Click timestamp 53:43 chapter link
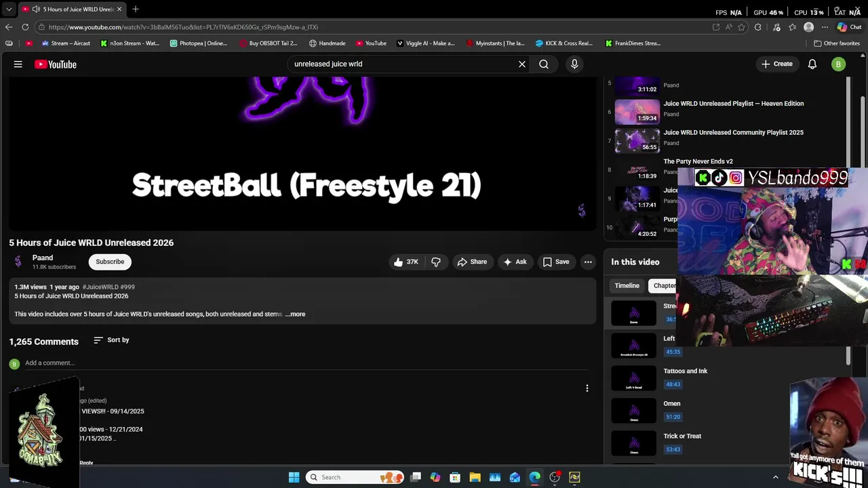This screenshot has height=488, width=868. pos(673,449)
